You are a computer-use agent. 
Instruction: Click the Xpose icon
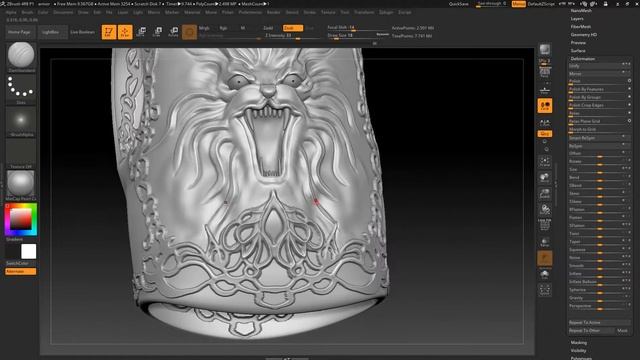[545, 290]
